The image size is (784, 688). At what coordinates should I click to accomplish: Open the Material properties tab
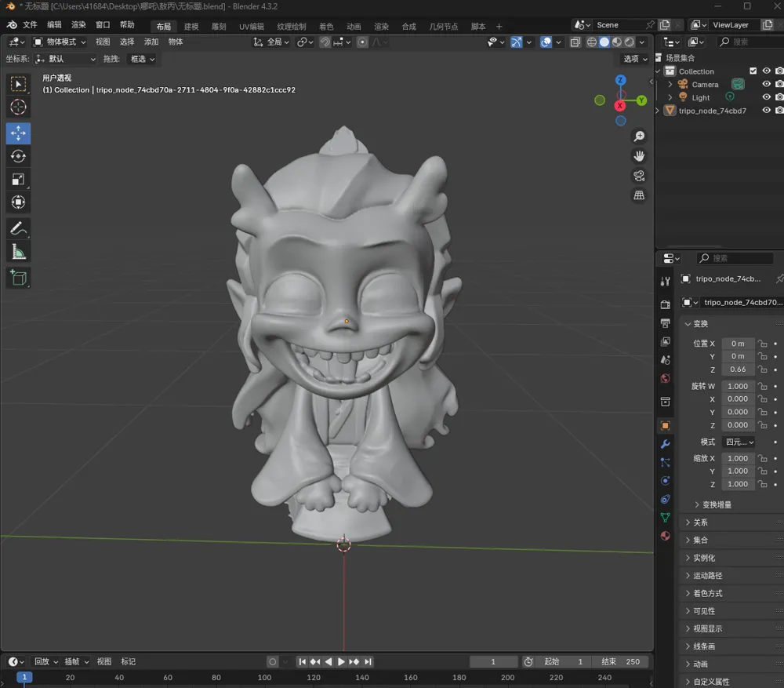click(x=665, y=536)
